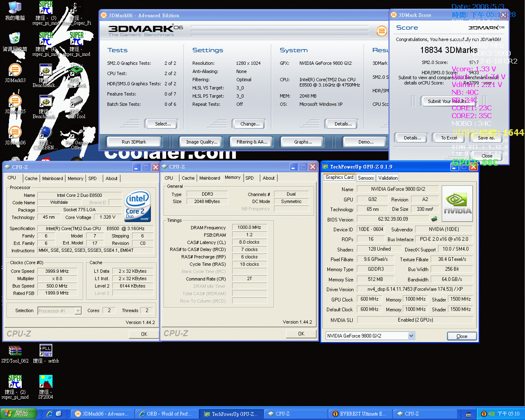
Task: Click the Bus Speed 500.0 MHz value
Action: pyautogui.click(x=57, y=286)
